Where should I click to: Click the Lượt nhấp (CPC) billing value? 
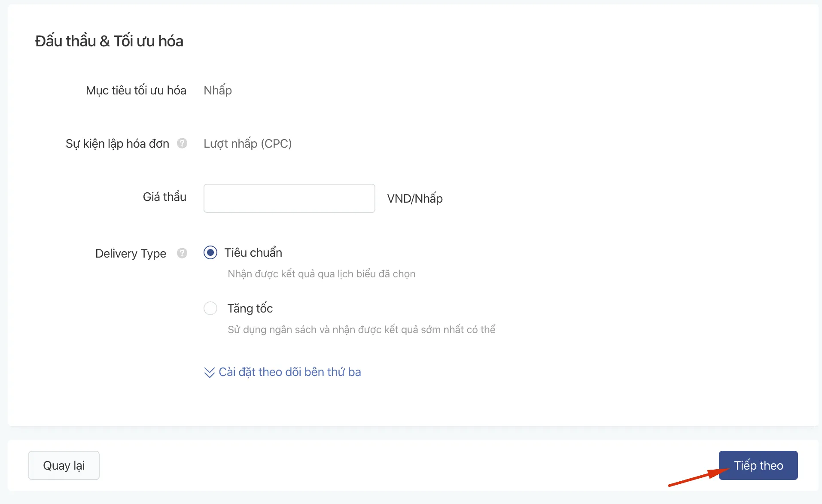[x=247, y=143]
